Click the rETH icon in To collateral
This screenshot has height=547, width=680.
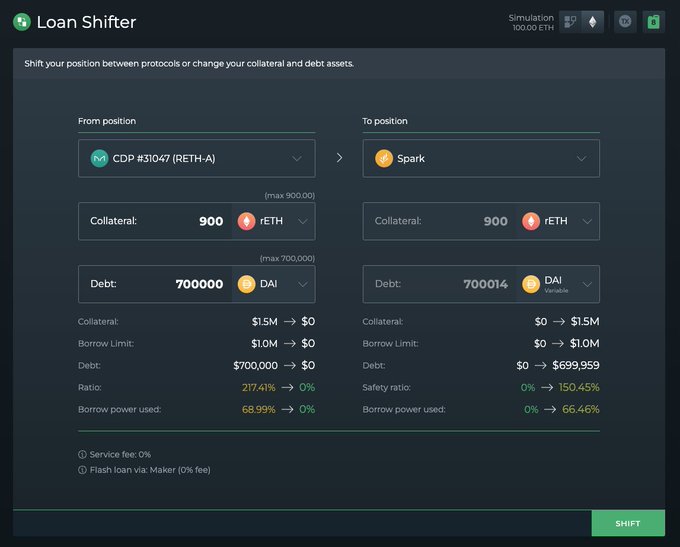[x=531, y=221]
